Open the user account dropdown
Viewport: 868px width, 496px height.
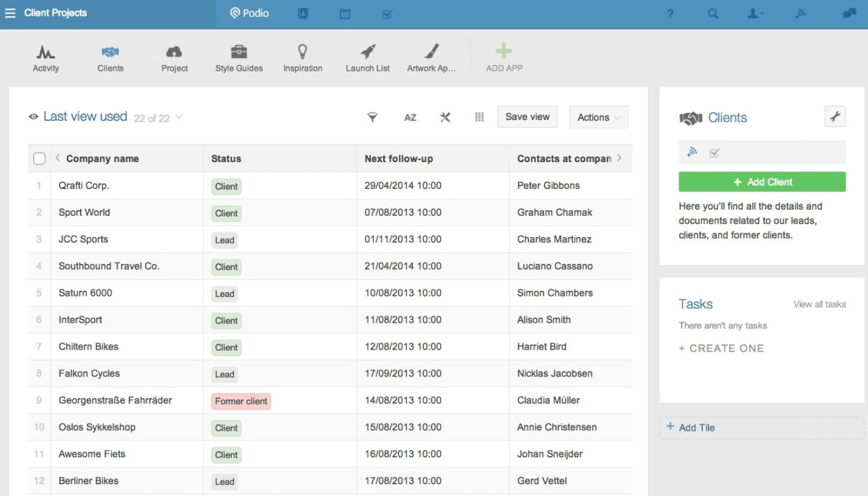click(756, 13)
